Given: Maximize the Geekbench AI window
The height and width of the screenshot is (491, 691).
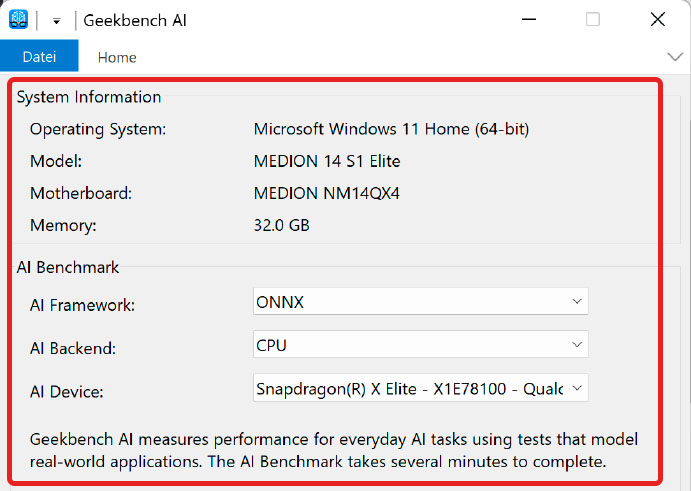Looking at the screenshot, I should click(593, 19).
